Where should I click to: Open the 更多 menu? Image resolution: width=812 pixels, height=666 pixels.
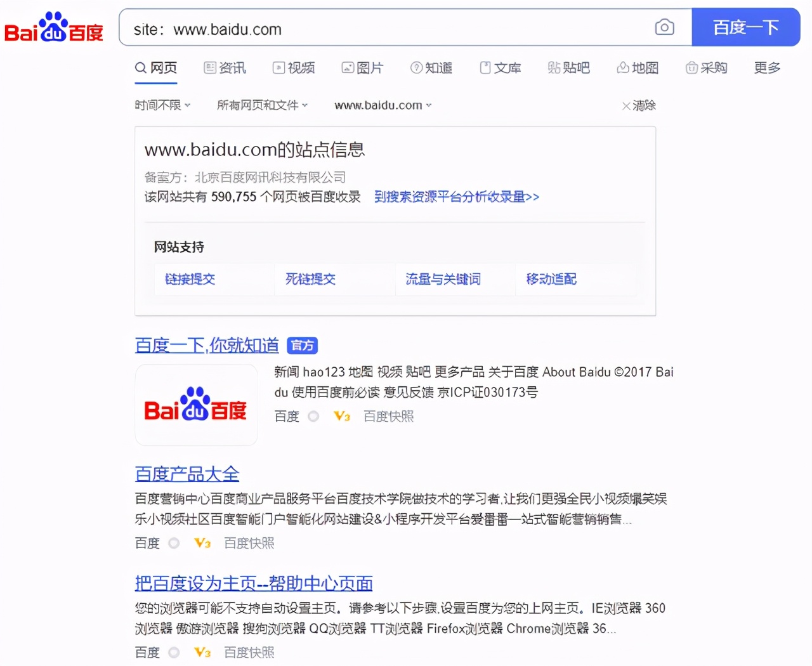pos(766,68)
